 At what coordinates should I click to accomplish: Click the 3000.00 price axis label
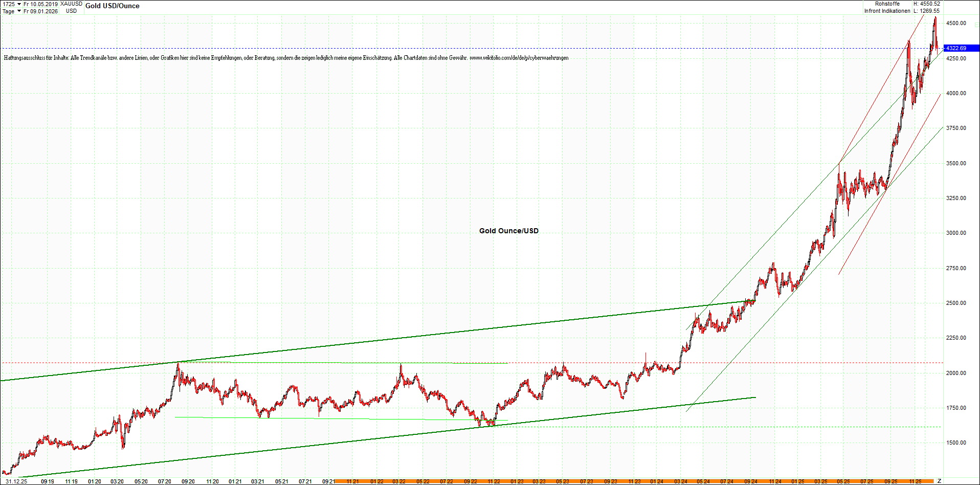click(956, 233)
